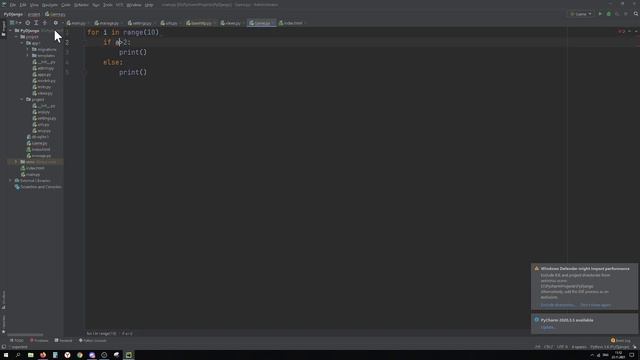Select wsgi.py in the project tree
Image resolution: width=640 pixels, height=360 pixels.
coord(42,131)
